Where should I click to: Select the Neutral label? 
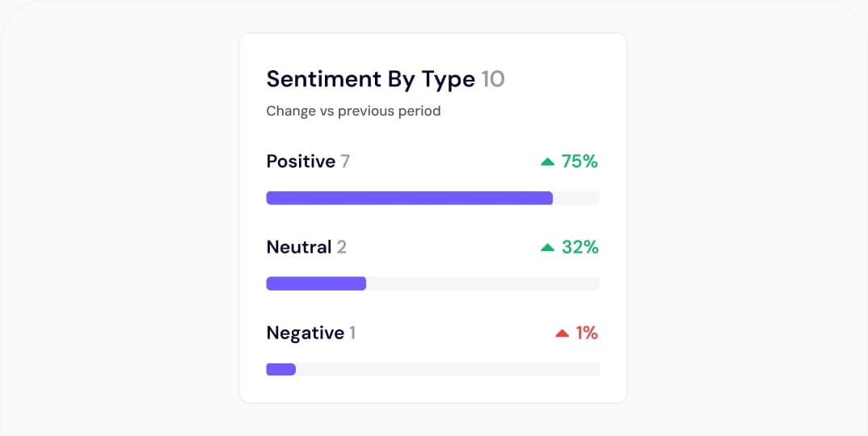tap(299, 247)
